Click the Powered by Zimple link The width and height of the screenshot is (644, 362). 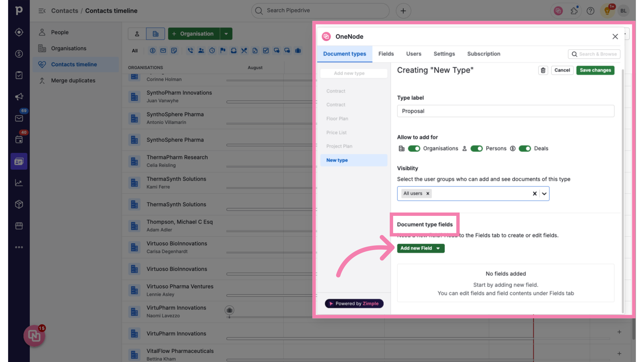tap(354, 303)
